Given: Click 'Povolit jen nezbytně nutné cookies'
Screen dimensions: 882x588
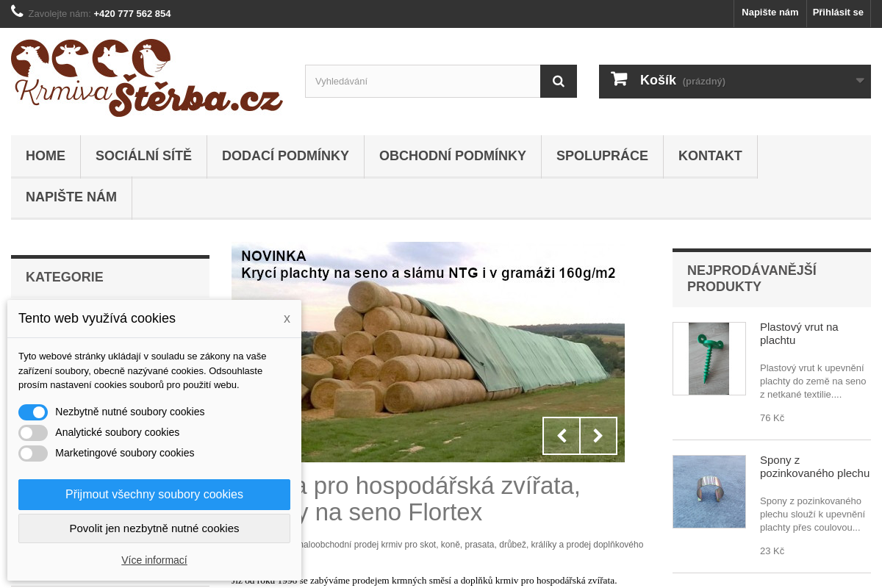Looking at the screenshot, I should [154, 528].
